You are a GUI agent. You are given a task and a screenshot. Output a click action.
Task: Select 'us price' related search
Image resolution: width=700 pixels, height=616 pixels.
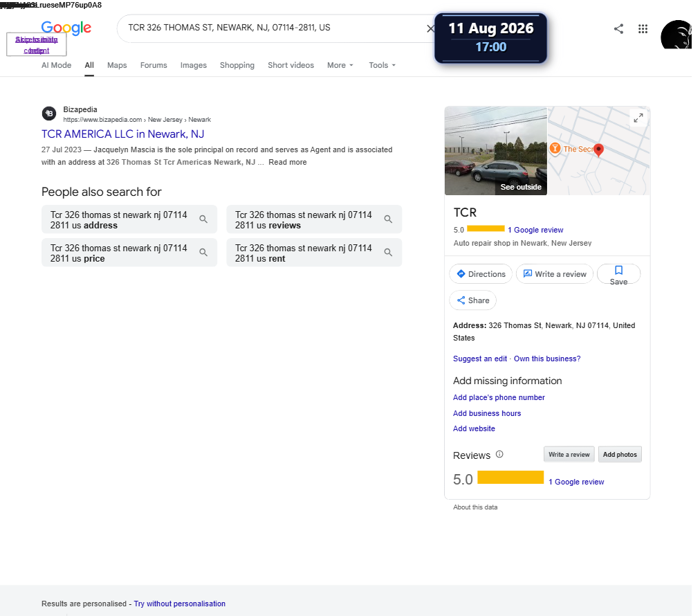(129, 253)
